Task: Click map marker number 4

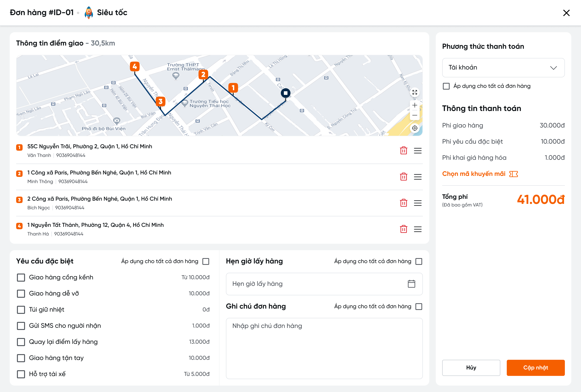Action: click(135, 66)
